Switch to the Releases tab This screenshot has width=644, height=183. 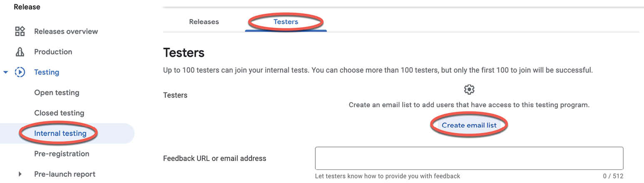pyautogui.click(x=204, y=22)
